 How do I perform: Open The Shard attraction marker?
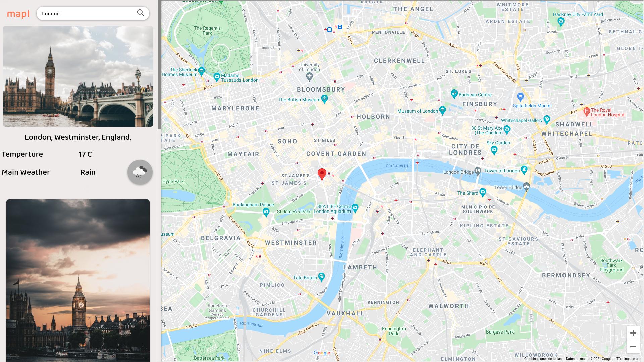(483, 192)
